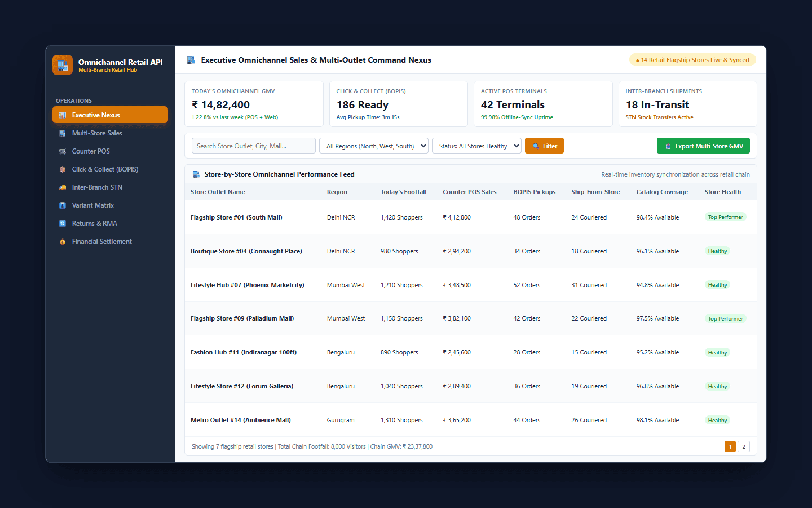Screen dimensions: 812x508
Task: Click the icon beside the Store-by-Store Performance Feed title
Action: pos(196,174)
